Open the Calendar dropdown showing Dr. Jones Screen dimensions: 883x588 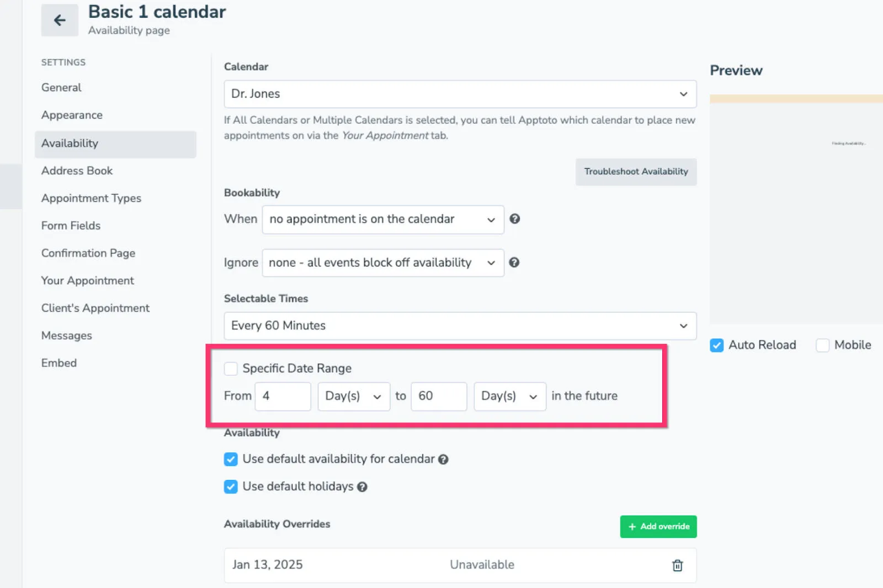pyautogui.click(x=460, y=94)
